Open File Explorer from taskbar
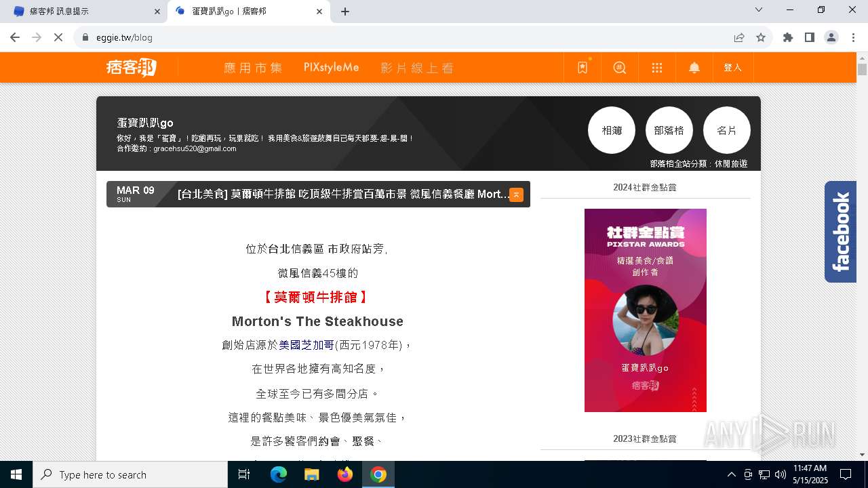Image resolution: width=868 pixels, height=488 pixels. coord(311,474)
